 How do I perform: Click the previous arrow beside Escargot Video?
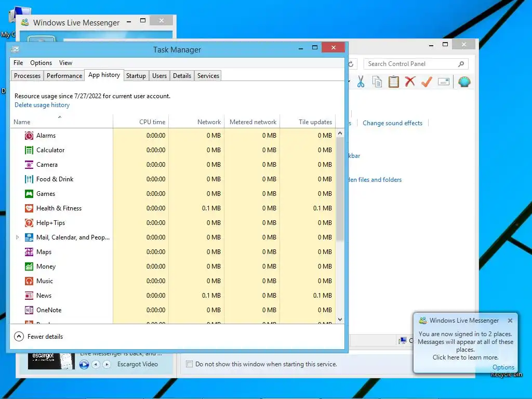96,364
